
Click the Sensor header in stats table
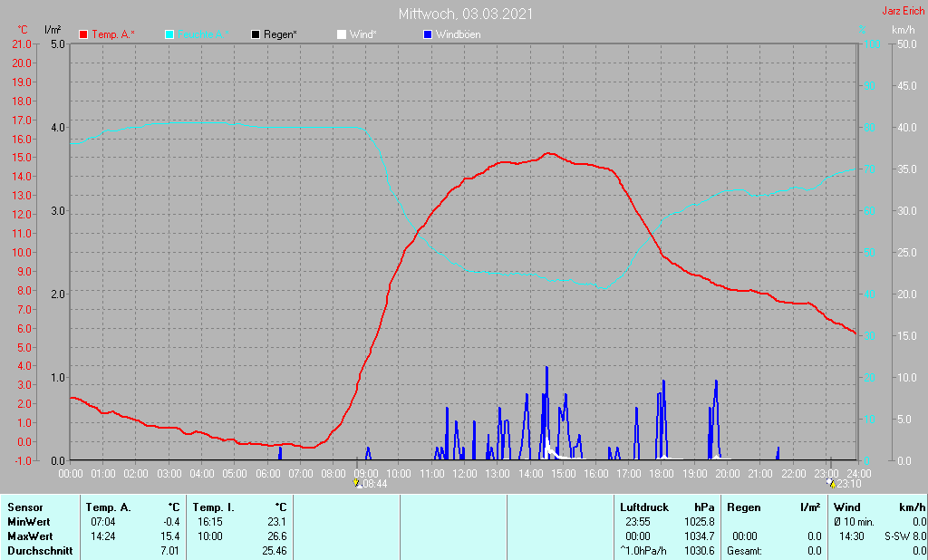click(24, 507)
